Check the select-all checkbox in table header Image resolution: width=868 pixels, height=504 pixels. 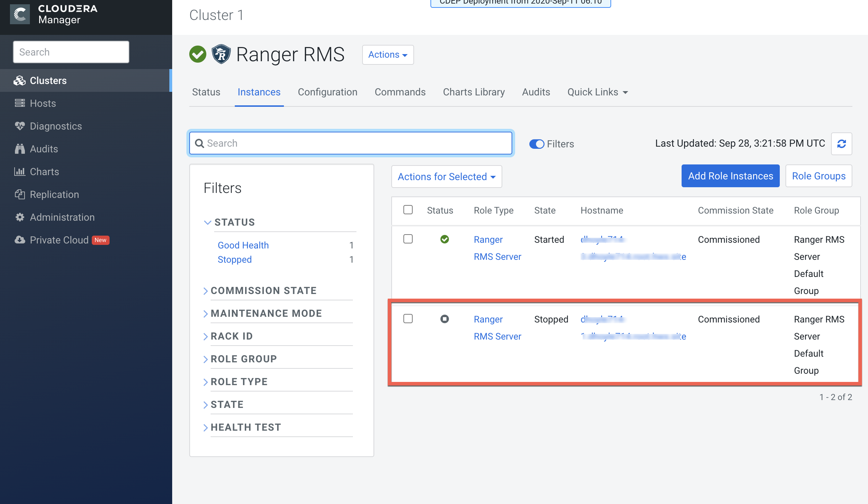pos(408,210)
